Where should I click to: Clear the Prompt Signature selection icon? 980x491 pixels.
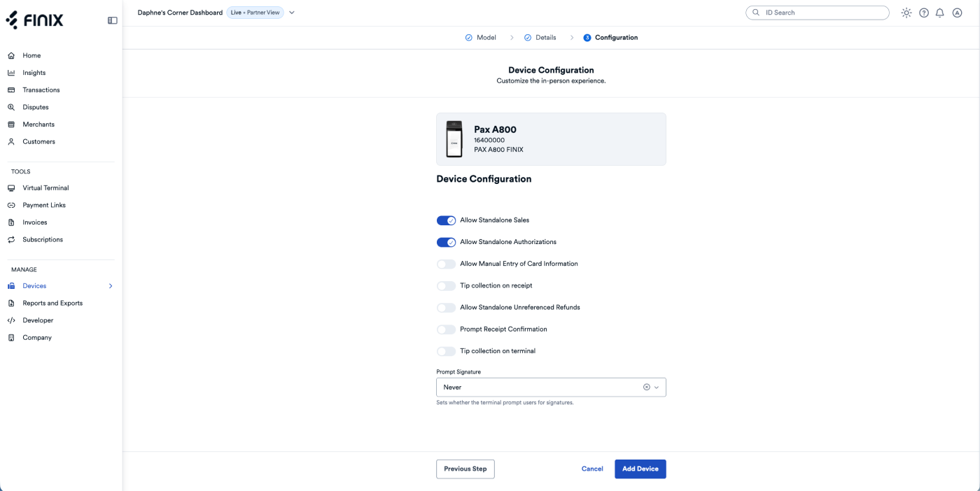[x=647, y=387]
